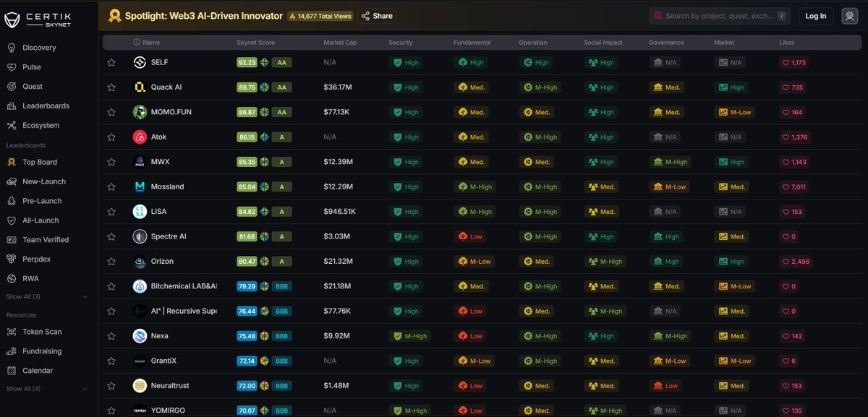
Task: Sort by the Fundamental column header
Action: tap(472, 43)
